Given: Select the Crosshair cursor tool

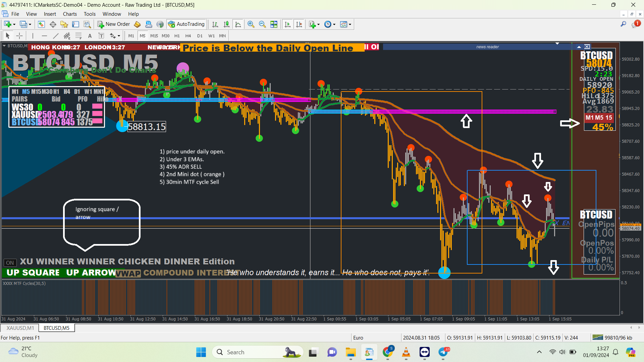Looking at the screenshot, I should pyautogui.click(x=19, y=36).
